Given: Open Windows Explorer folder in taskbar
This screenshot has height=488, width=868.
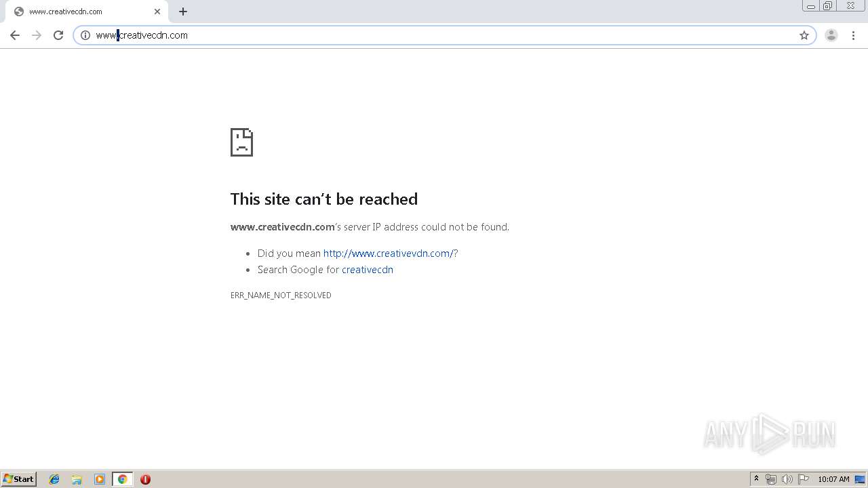Looking at the screenshot, I should pyautogui.click(x=77, y=479).
